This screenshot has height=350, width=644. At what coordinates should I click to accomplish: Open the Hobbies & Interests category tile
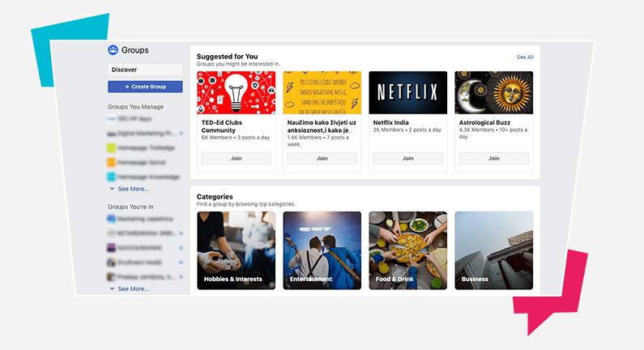tap(237, 250)
